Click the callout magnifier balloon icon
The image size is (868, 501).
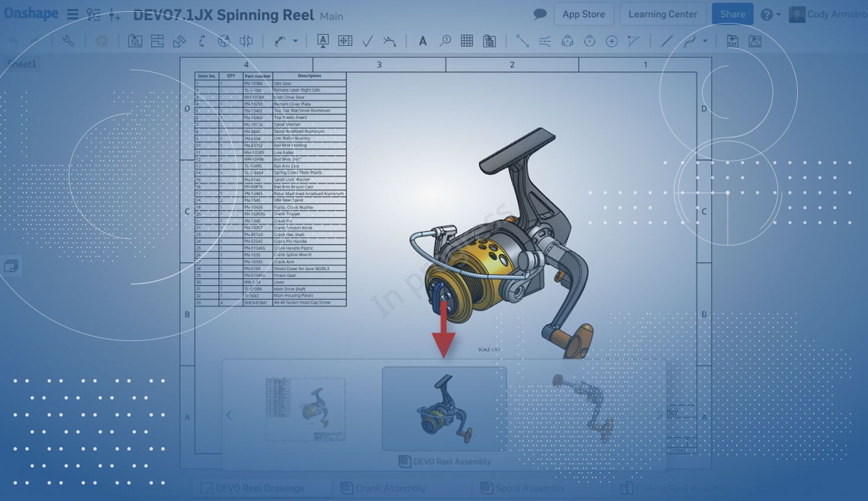tap(445, 41)
